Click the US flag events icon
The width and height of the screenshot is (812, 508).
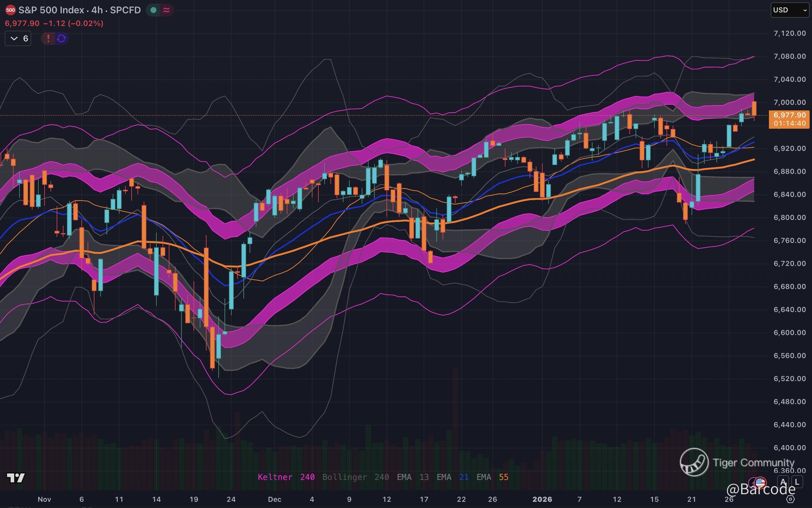point(760,482)
